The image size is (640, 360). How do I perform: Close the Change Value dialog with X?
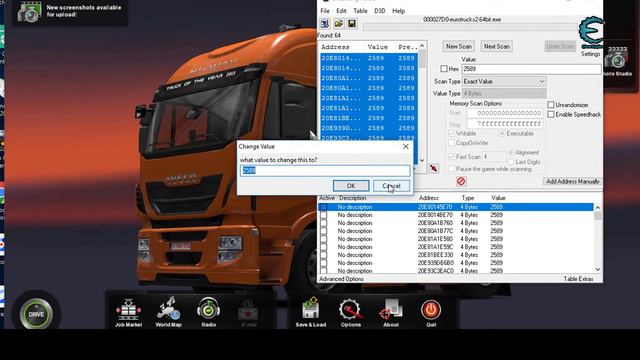[406, 147]
